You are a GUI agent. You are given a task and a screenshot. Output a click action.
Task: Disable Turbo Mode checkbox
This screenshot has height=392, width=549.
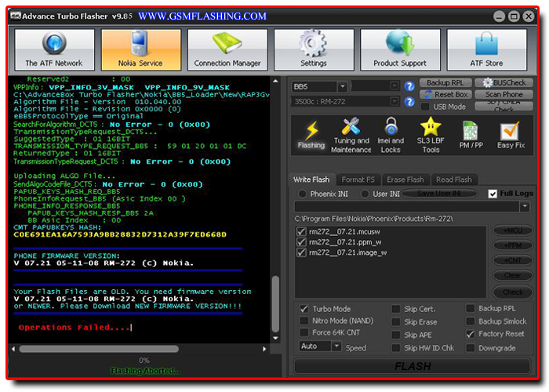[304, 309]
